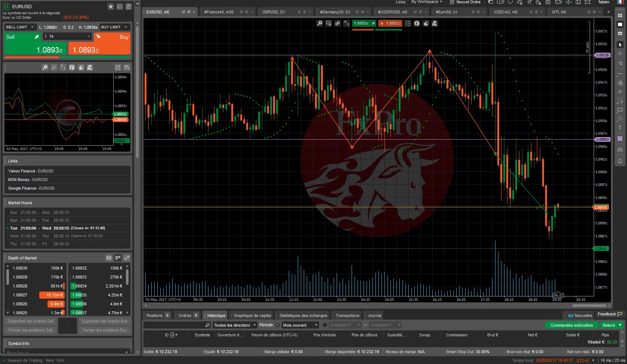The image size is (627, 364).
Task: Open chart type candlestick icon in chart toolbar
Action: point(337,23)
